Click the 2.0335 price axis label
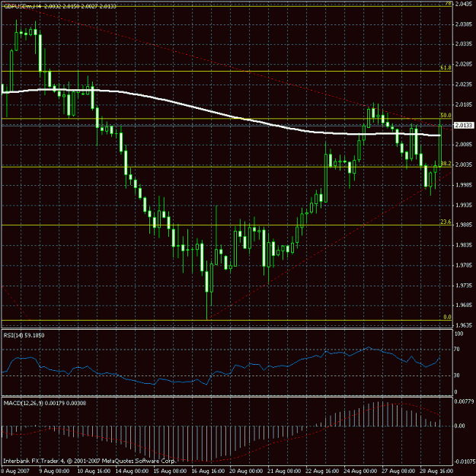 464,44
